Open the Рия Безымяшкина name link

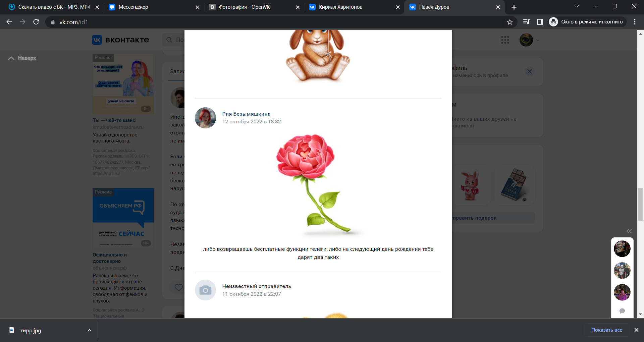246,114
